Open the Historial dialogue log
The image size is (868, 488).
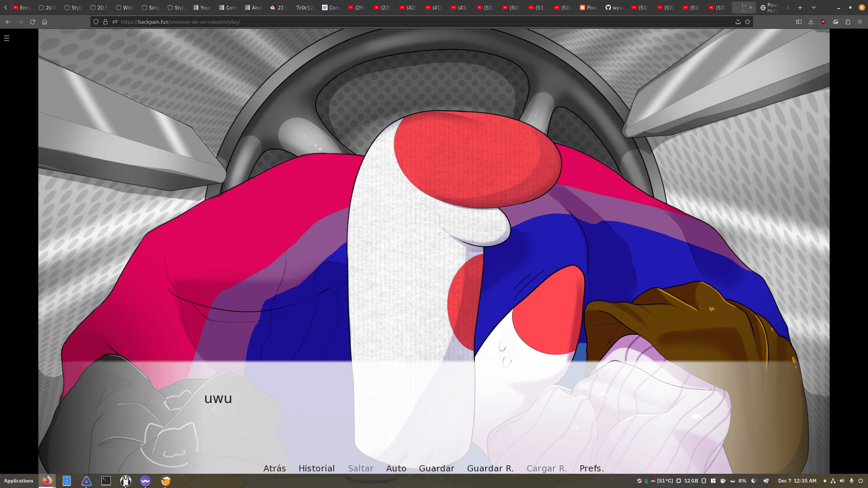(316, 468)
